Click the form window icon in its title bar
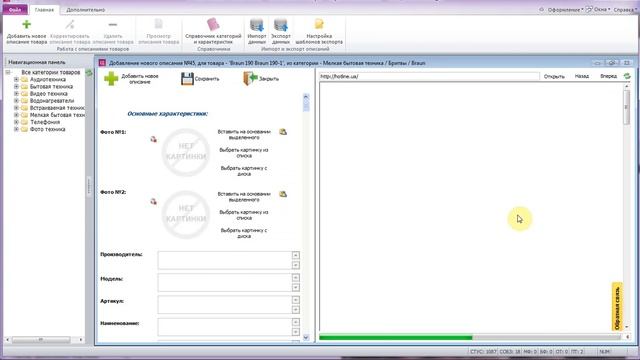This screenshot has width=640, height=360. [x=102, y=63]
